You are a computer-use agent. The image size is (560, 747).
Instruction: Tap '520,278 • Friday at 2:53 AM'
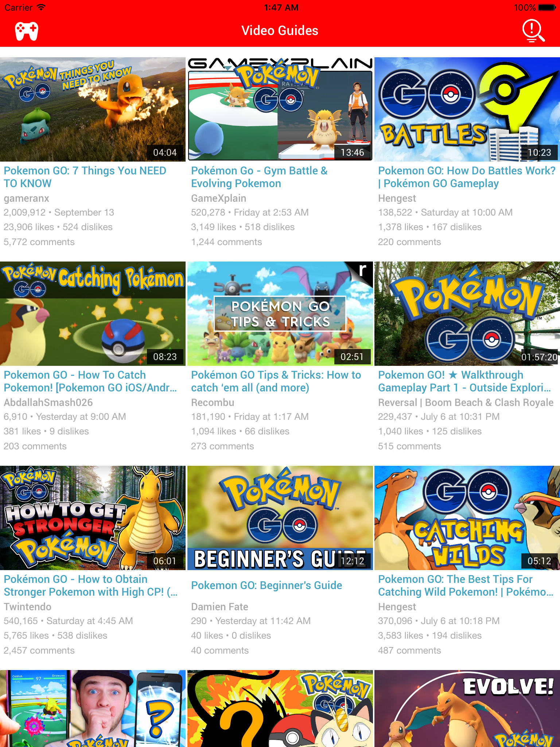(x=250, y=212)
